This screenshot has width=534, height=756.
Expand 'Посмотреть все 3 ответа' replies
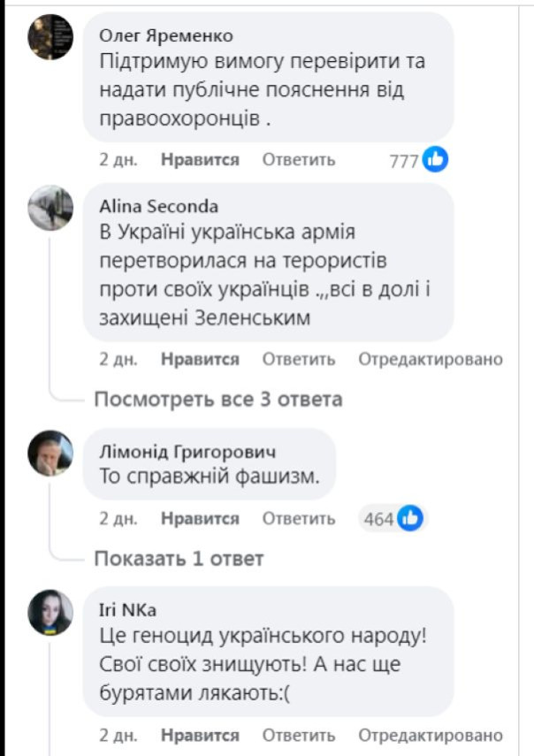[x=217, y=400]
